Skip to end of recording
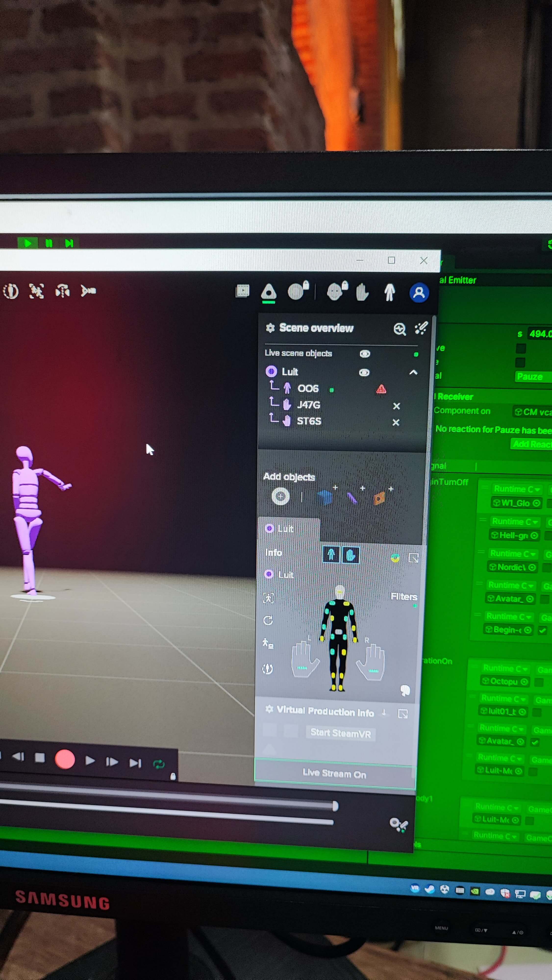The height and width of the screenshot is (980, 552). coord(135,763)
